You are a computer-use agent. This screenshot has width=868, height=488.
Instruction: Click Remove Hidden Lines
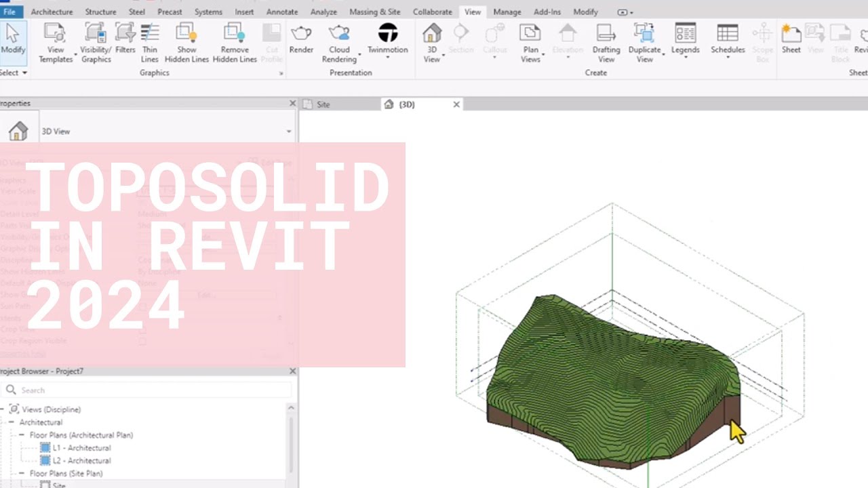(x=235, y=43)
